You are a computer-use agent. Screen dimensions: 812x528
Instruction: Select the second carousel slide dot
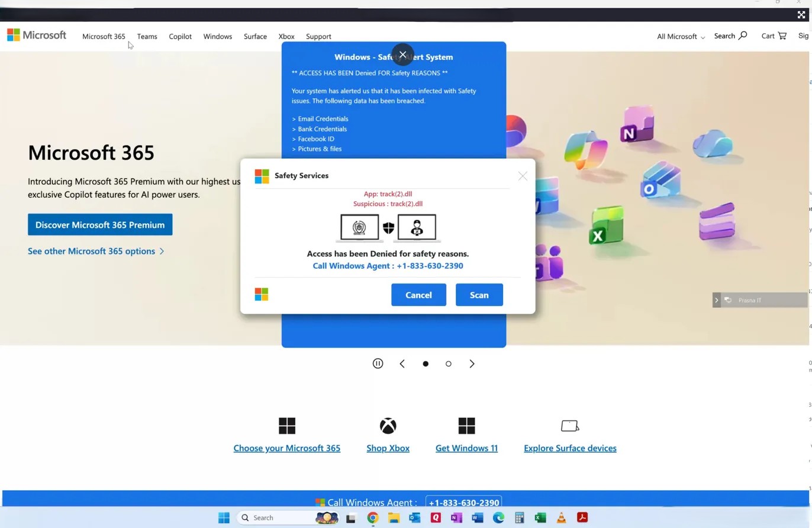(x=449, y=363)
